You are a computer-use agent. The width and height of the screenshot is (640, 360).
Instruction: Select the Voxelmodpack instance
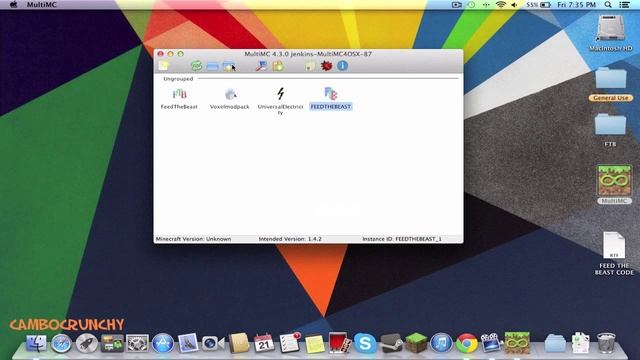point(229,98)
